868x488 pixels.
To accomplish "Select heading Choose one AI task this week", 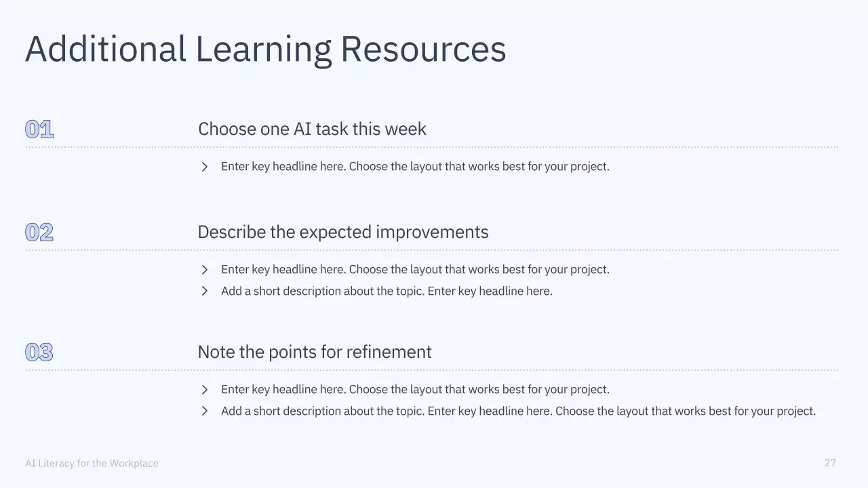I will 312,129.
